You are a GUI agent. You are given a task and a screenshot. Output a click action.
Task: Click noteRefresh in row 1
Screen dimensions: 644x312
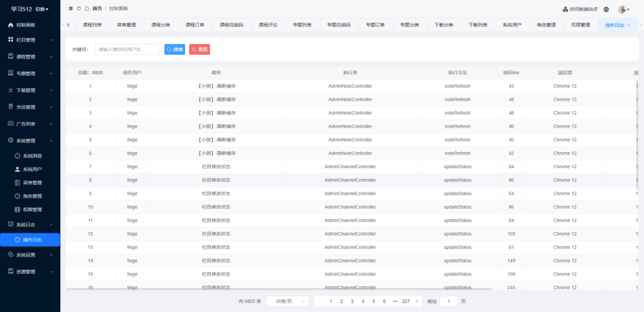click(457, 87)
